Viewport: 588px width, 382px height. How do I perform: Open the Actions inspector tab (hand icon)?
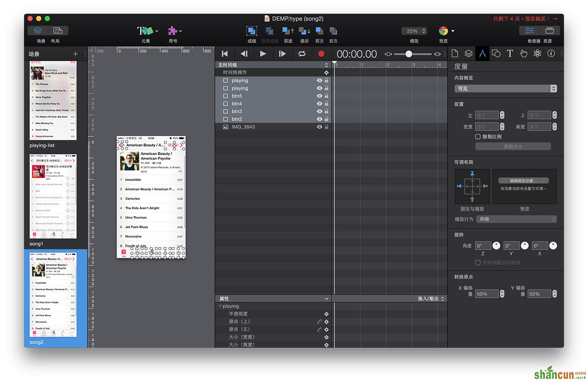point(523,53)
